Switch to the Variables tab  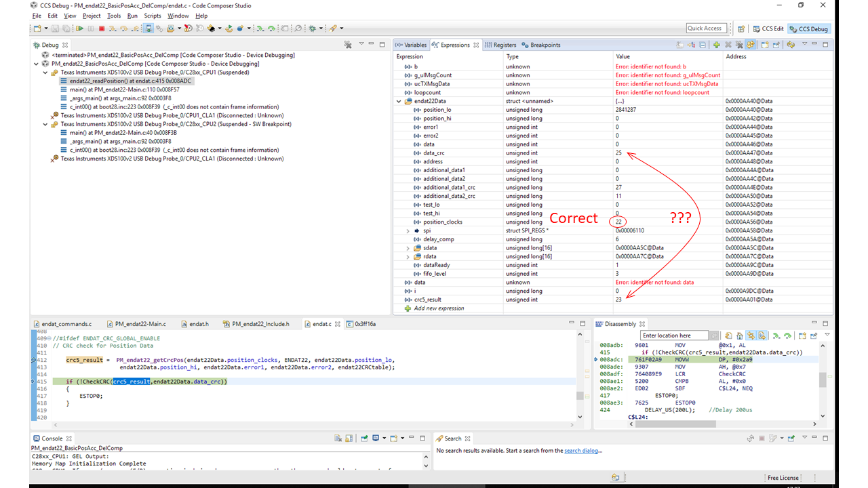coord(412,45)
